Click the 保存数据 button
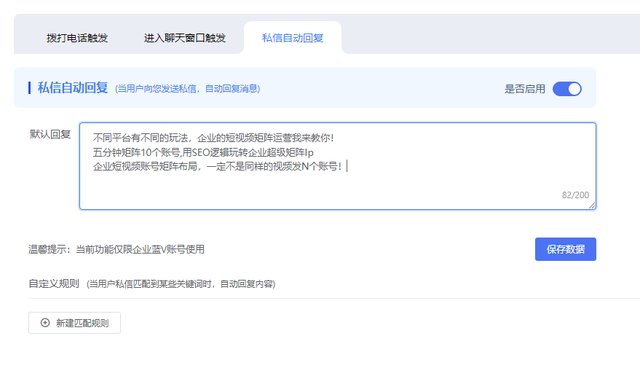Viewport: 640px width, 384px height. [x=565, y=249]
